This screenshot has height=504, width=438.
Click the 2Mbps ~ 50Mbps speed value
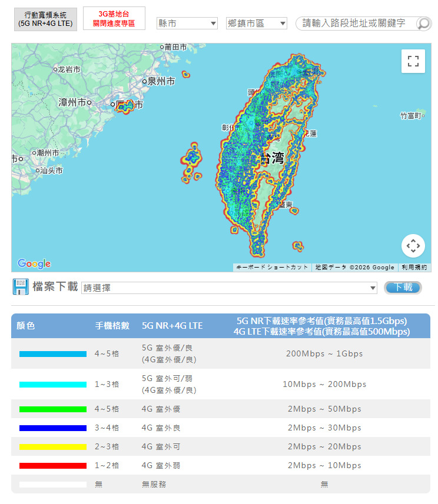point(324,409)
